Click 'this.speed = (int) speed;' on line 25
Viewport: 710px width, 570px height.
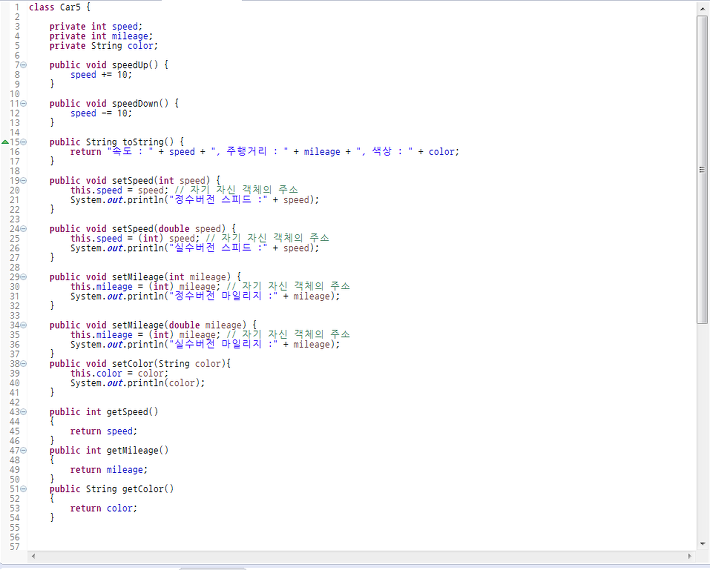click(x=135, y=239)
